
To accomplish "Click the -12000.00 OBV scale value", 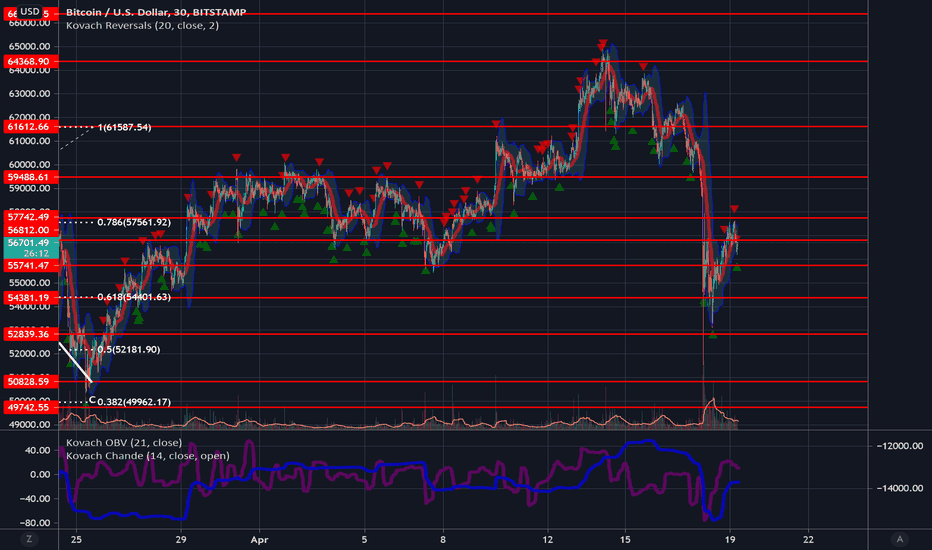I will pyautogui.click(x=899, y=446).
